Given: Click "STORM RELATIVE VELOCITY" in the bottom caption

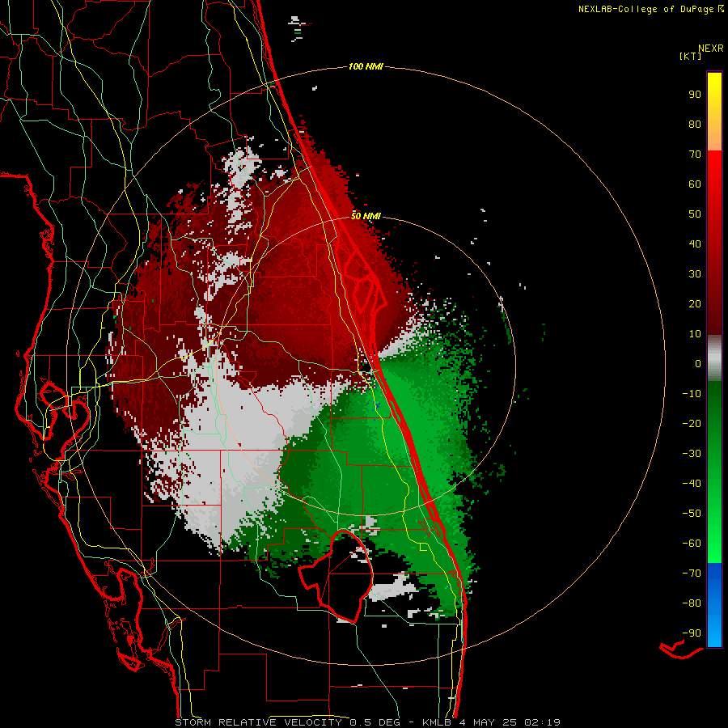Looking at the screenshot, I should 258,722.
